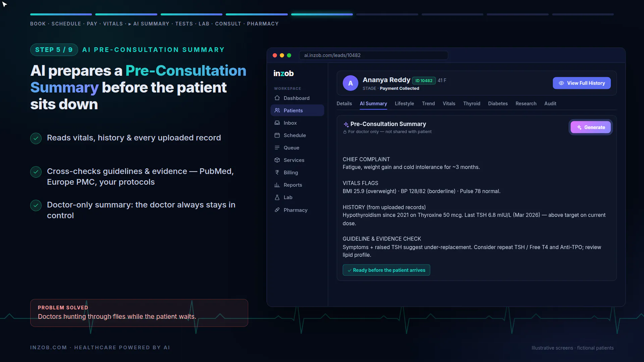Click the purple 'A' patient avatar
Screen dimensions: 644x362
coord(351,83)
